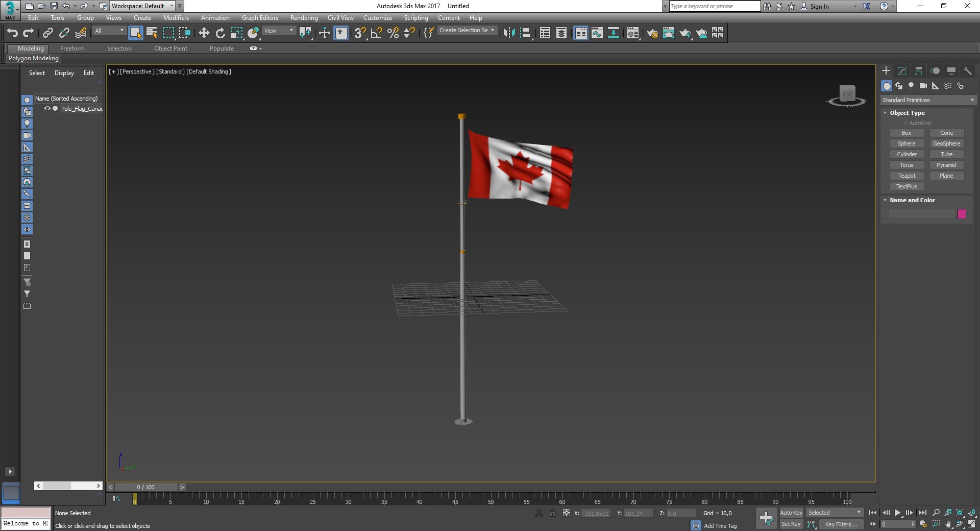Select the Move tool in main toolbar

pyautogui.click(x=204, y=33)
